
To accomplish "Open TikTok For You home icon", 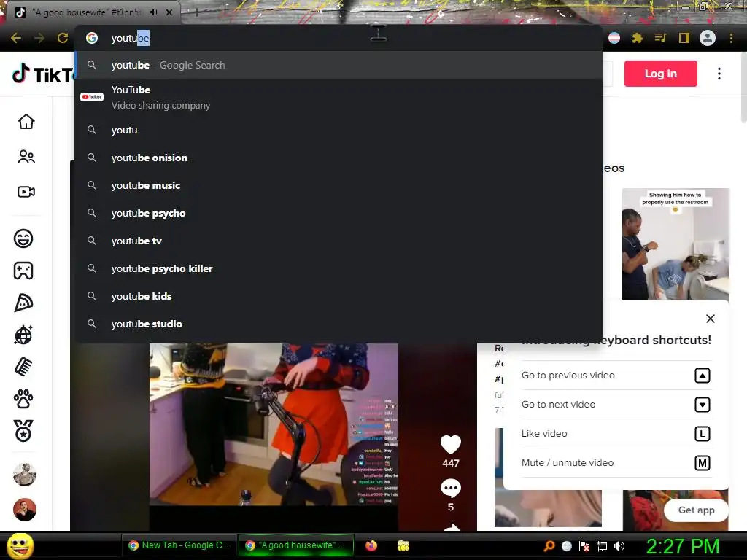I will point(26,122).
